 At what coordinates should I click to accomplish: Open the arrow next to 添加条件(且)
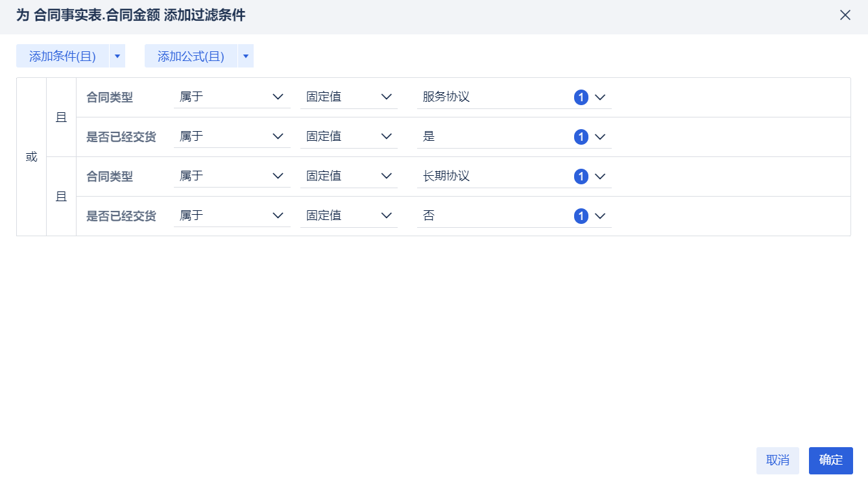(x=117, y=56)
